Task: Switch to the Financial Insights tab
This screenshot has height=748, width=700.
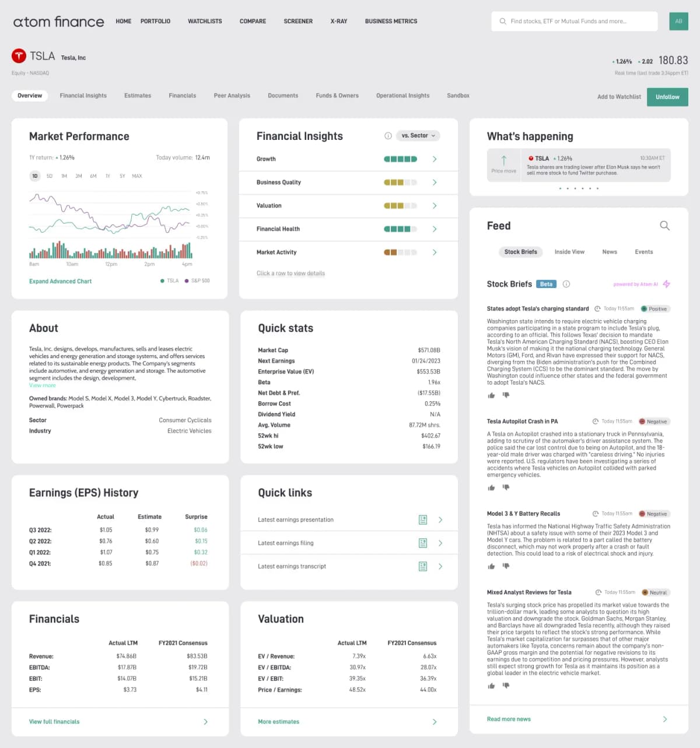Action: click(x=83, y=96)
